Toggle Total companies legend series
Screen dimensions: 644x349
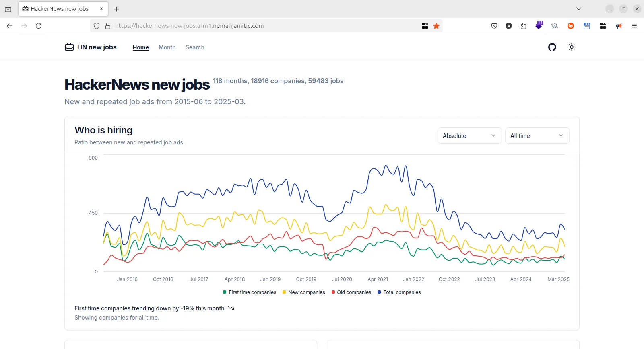click(399, 292)
